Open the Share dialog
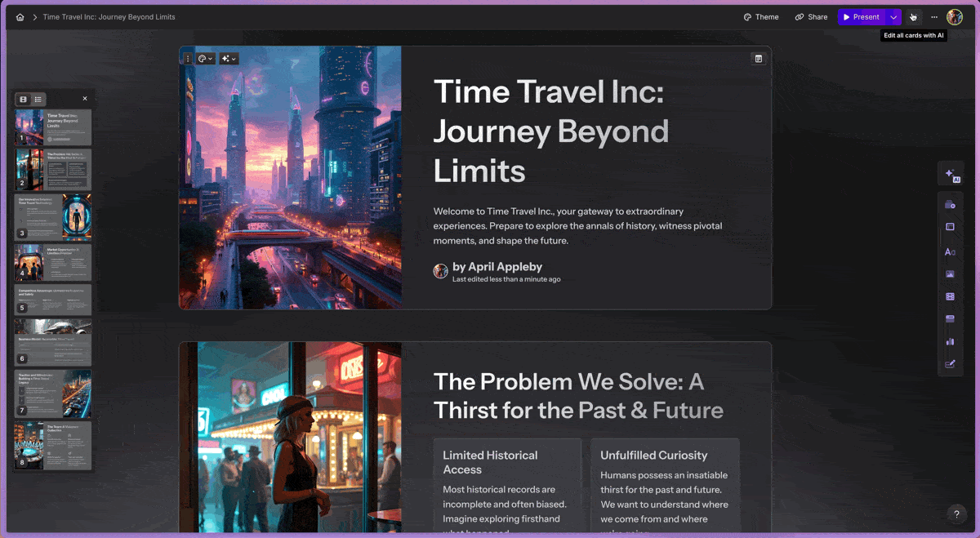Viewport: 980px width, 538px height. 811,17
